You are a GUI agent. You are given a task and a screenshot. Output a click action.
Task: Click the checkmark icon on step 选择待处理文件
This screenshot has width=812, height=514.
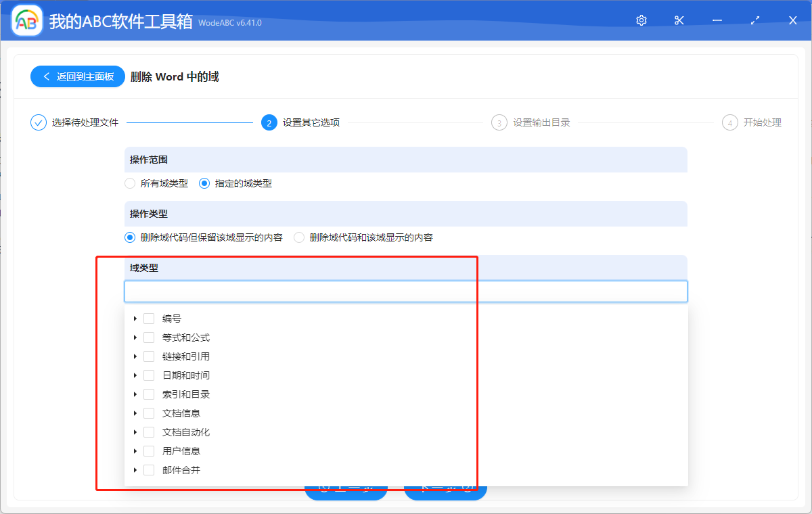[38, 122]
